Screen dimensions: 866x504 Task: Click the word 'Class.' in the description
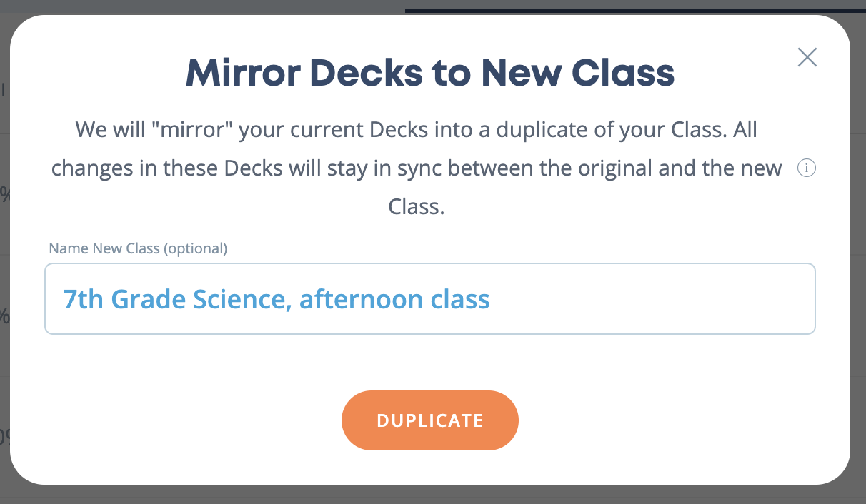coord(417,206)
